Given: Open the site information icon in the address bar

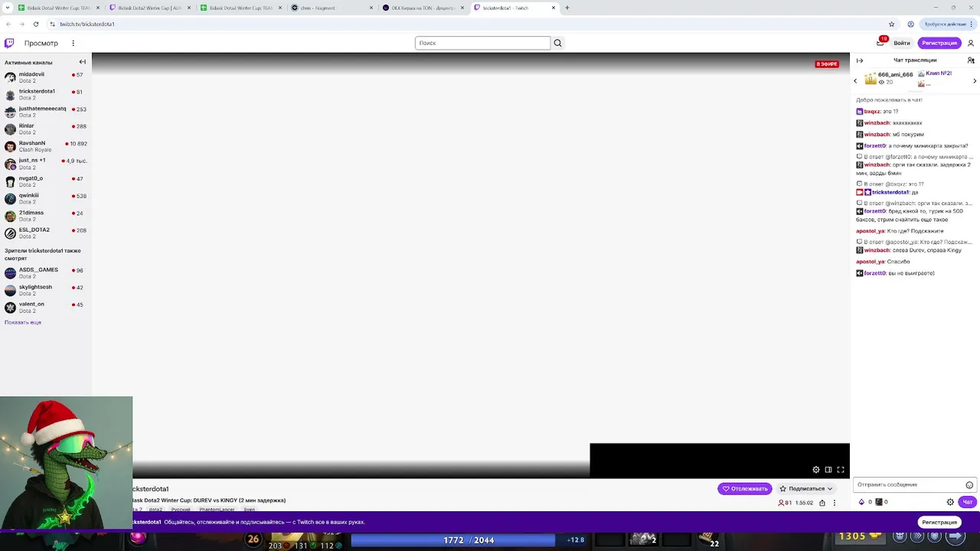Looking at the screenshot, I should click(x=52, y=24).
